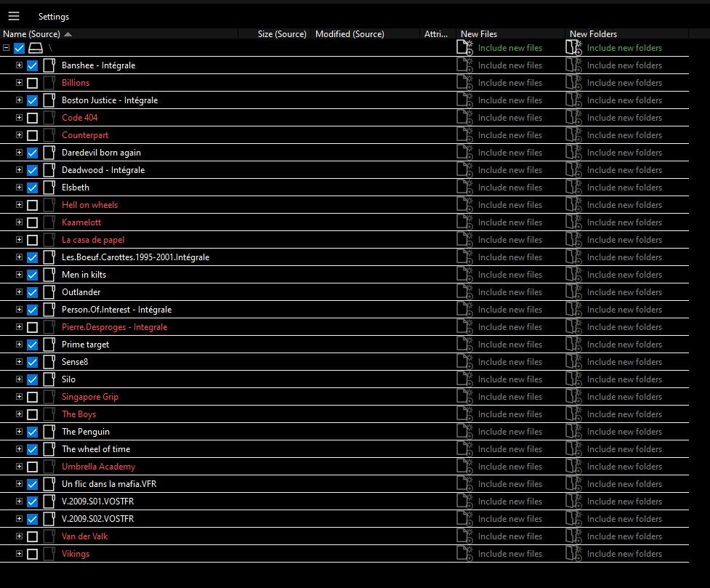Click new folders icon in Umbrella Academy row

[x=573, y=466]
